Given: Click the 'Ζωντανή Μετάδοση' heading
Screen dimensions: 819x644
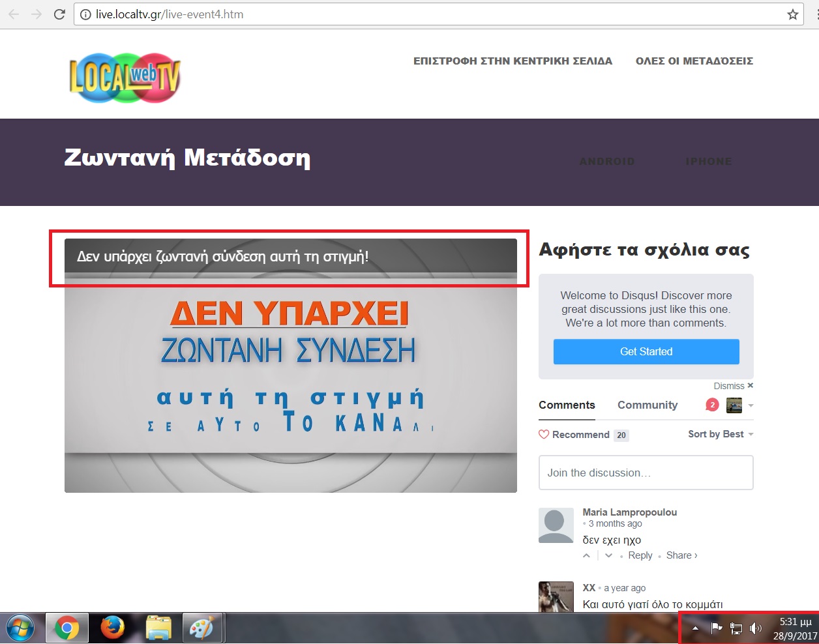Looking at the screenshot, I should [187, 158].
